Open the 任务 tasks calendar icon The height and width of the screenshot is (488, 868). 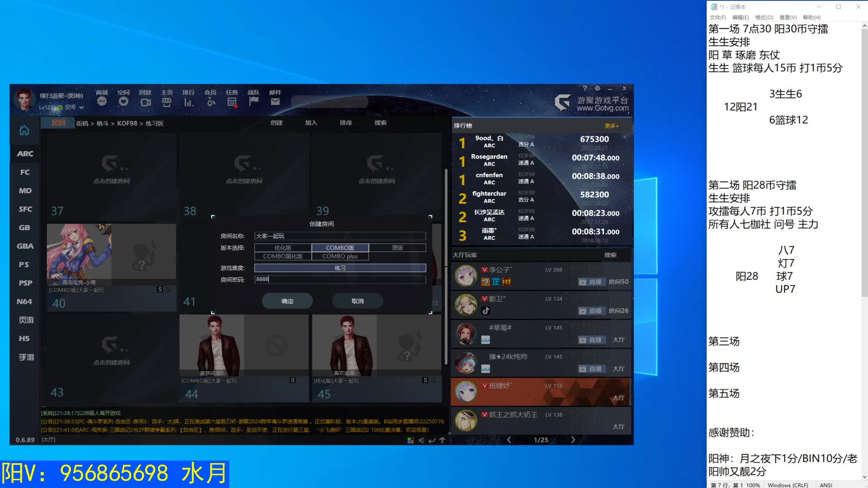[x=231, y=102]
